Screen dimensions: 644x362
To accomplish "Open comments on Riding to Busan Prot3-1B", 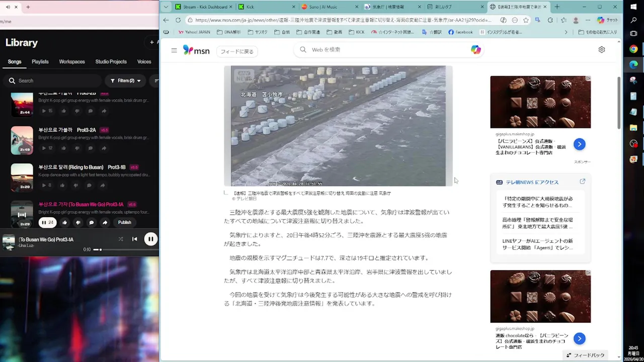I will coord(90,185).
